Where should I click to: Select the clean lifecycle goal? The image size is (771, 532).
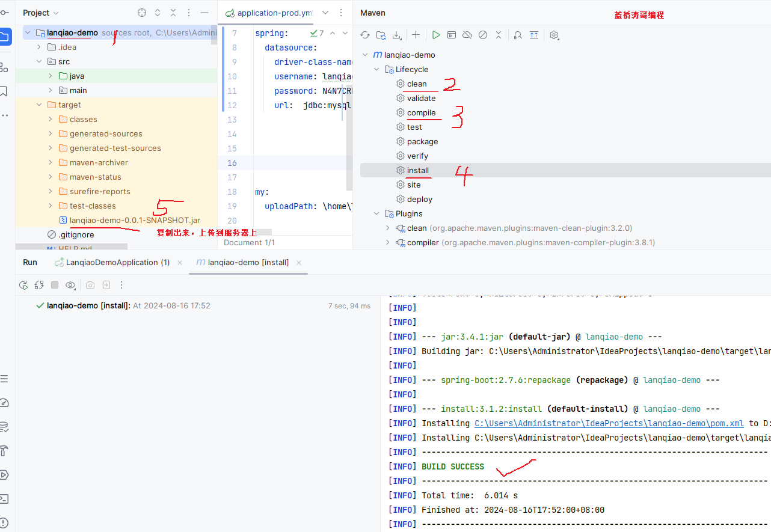pos(417,84)
